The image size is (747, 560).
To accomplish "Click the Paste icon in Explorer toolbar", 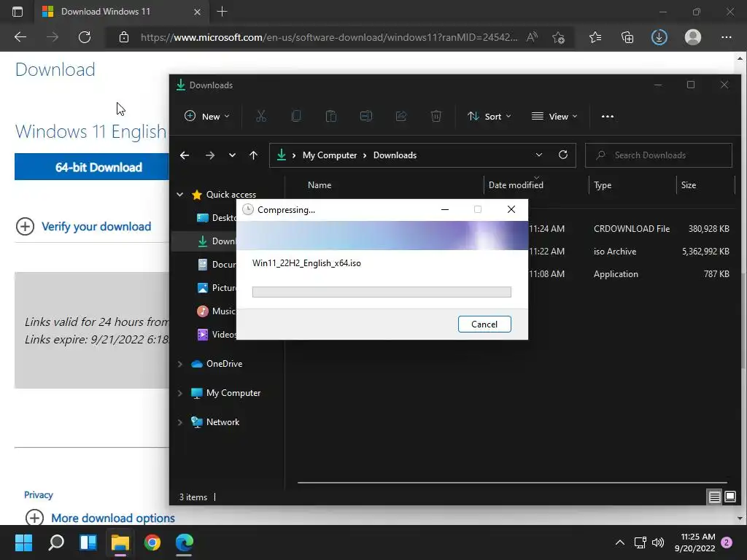I will pyautogui.click(x=330, y=116).
